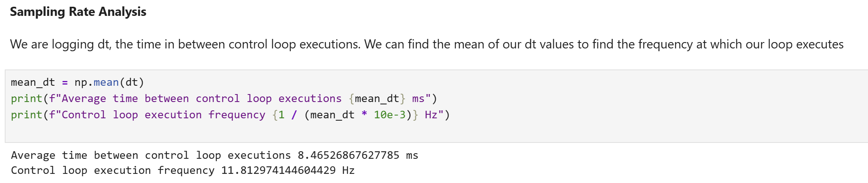The height and width of the screenshot is (183, 868).
Task: Click the 11.812974144604429 output value
Action: [x=279, y=170]
